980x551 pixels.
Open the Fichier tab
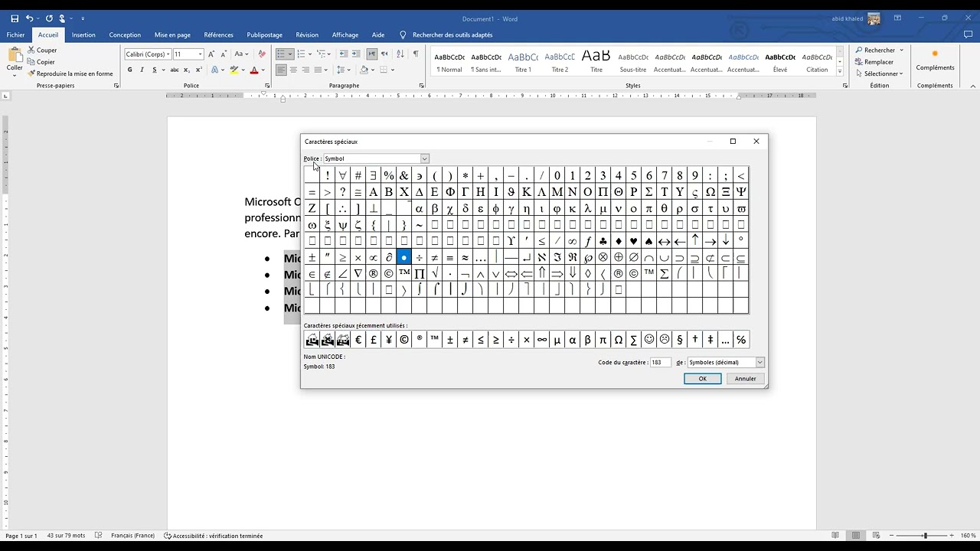pyautogui.click(x=15, y=34)
